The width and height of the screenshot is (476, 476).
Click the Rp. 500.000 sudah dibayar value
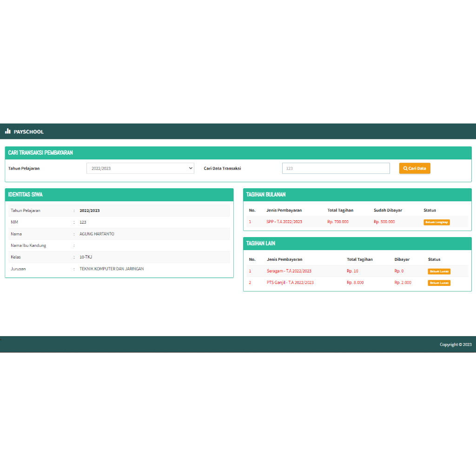pos(384,222)
